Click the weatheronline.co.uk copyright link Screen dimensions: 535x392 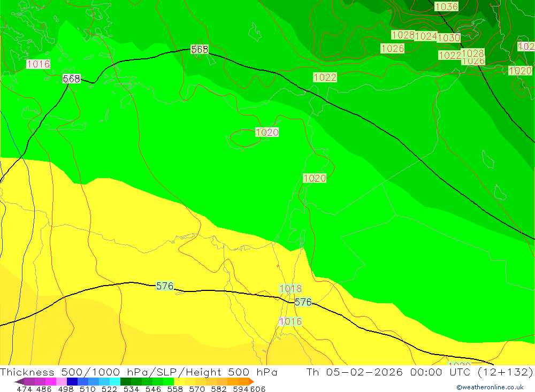point(490,387)
